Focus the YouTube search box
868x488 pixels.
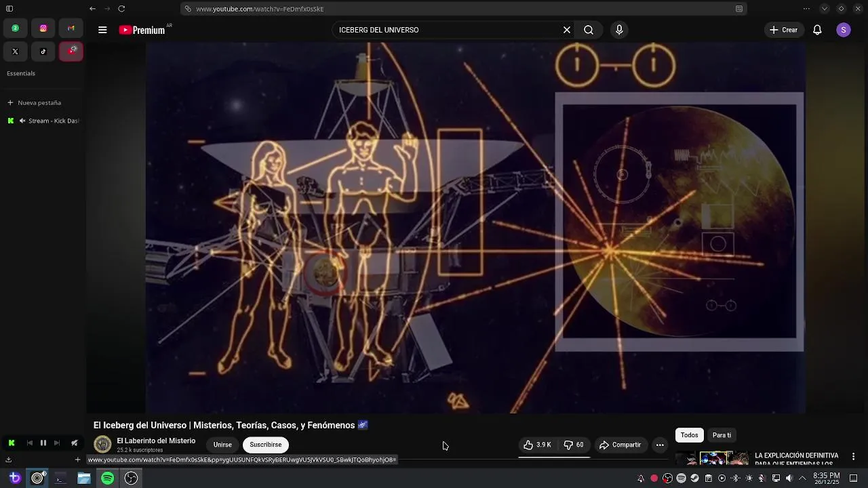click(x=448, y=30)
